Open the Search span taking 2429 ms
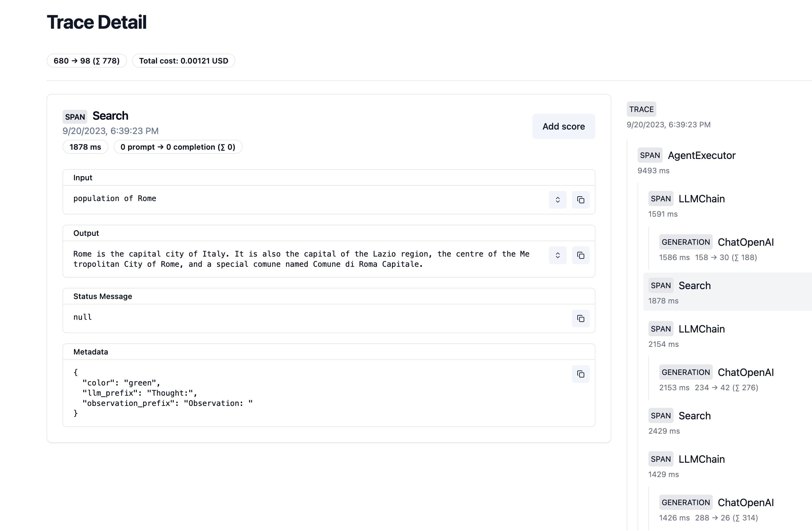The height and width of the screenshot is (531, 812). point(694,416)
